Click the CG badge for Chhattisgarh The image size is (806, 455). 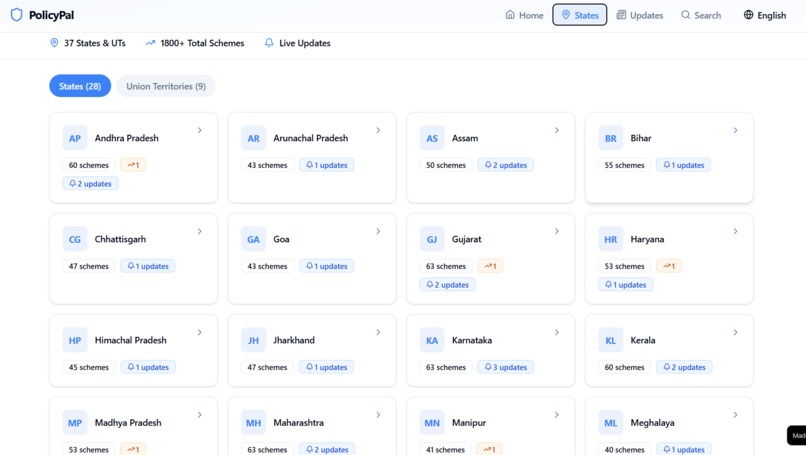(x=75, y=239)
